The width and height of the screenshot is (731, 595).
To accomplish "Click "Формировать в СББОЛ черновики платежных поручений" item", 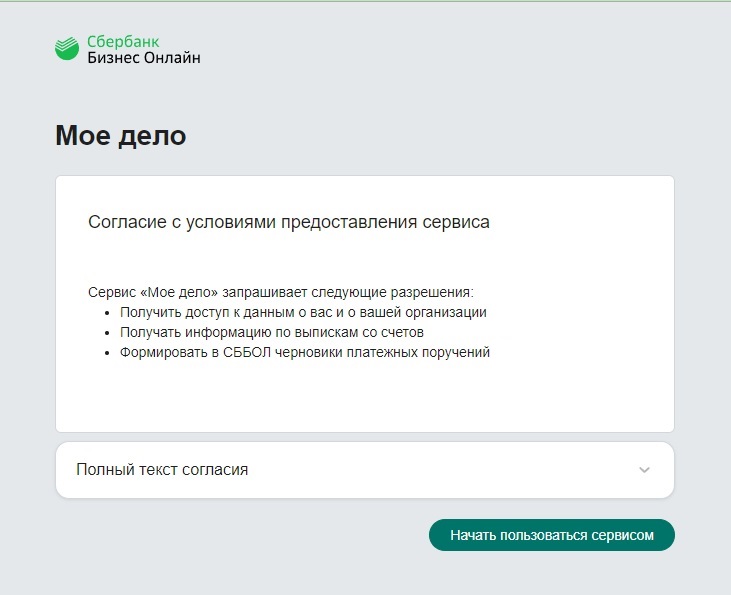I will tap(304, 352).
